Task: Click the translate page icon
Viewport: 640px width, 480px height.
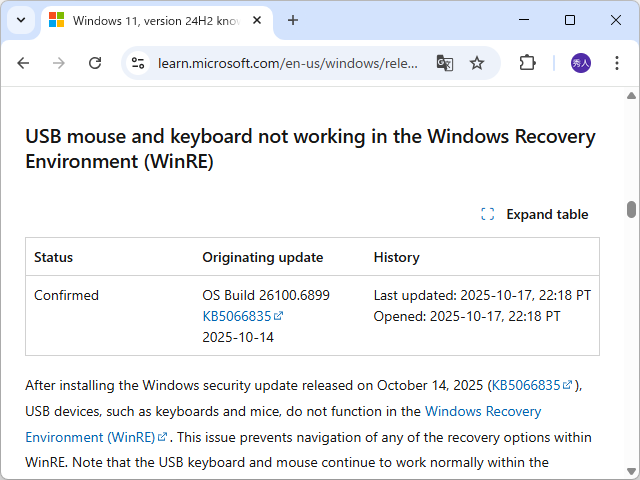Action: click(x=445, y=63)
